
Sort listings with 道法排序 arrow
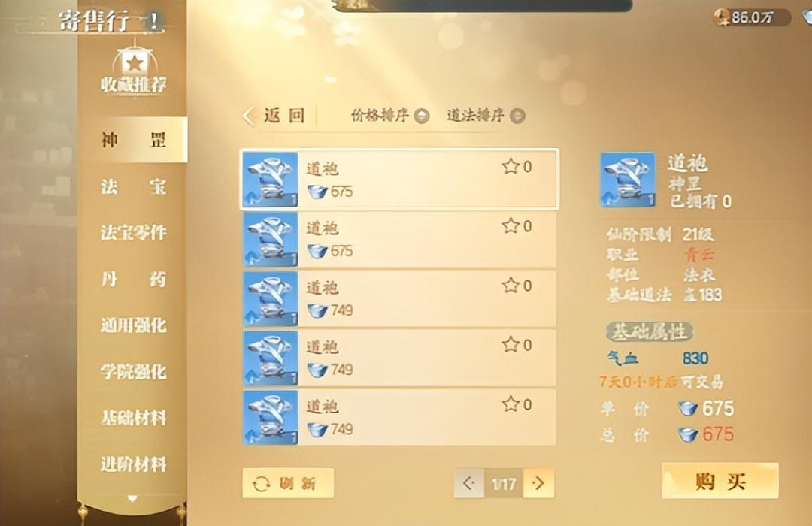coord(517,116)
